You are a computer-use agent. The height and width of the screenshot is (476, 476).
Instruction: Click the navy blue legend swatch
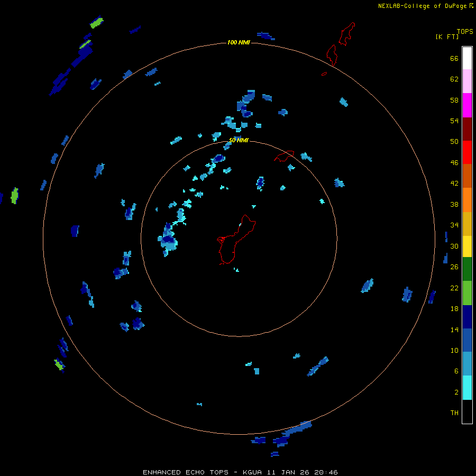(x=467, y=317)
